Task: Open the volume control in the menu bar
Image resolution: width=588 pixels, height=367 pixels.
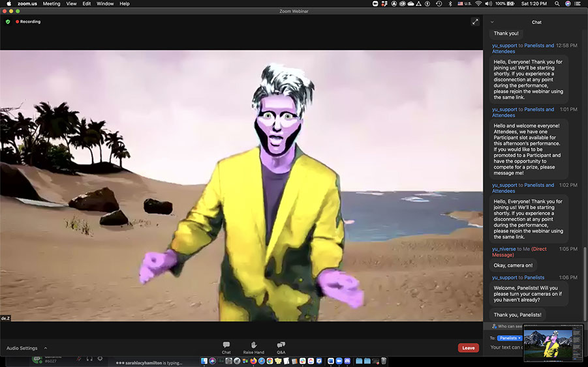Action: [x=489, y=4]
